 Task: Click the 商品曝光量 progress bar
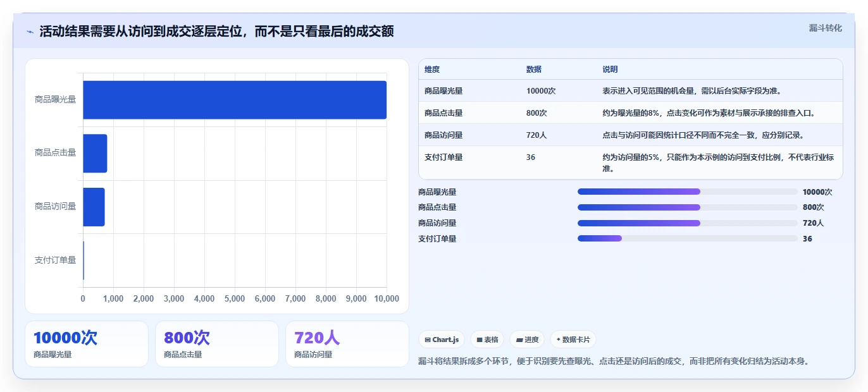tap(687, 192)
